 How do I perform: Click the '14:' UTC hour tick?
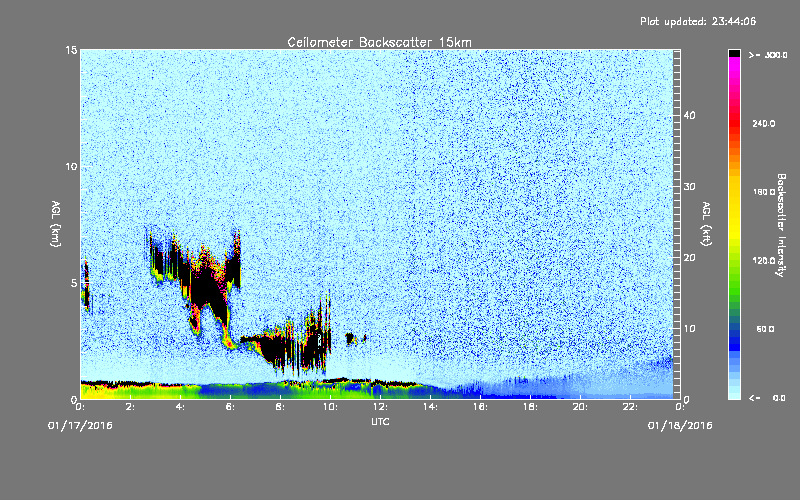coord(430,407)
